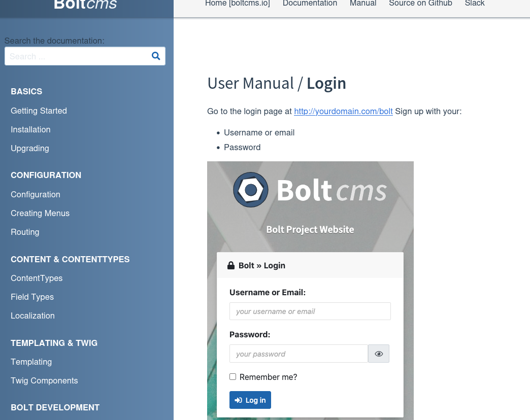Screen dimensions: 530x420
Task: Open Twig Components in sidebar
Action: [x=44, y=381]
